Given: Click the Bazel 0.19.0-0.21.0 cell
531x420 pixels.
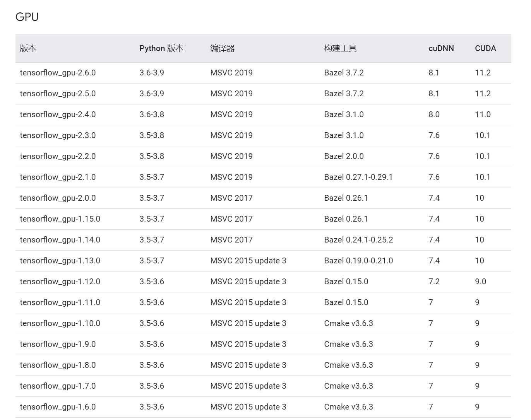Looking at the screenshot, I should 358,261.
